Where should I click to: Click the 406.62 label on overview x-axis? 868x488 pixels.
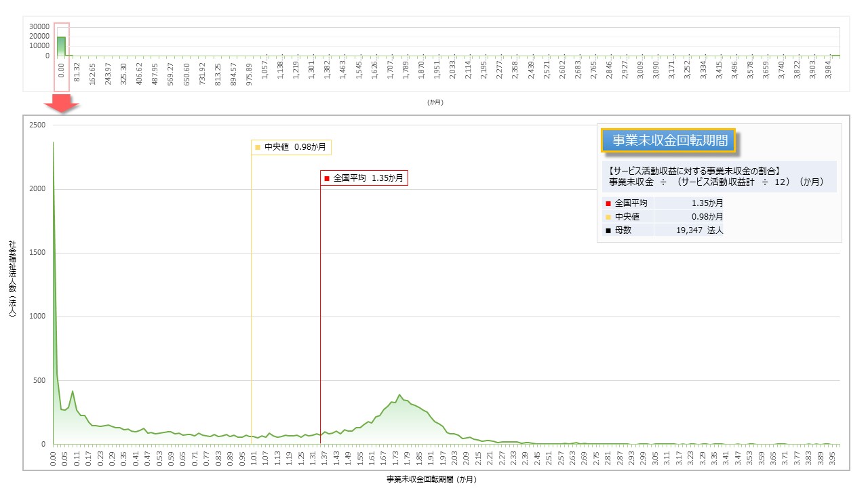click(x=138, y=73)
